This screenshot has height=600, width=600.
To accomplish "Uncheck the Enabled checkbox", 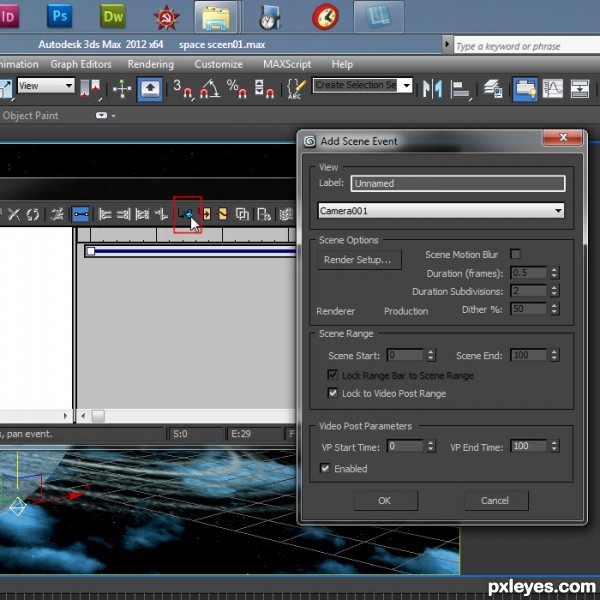I will coord(325,468).
